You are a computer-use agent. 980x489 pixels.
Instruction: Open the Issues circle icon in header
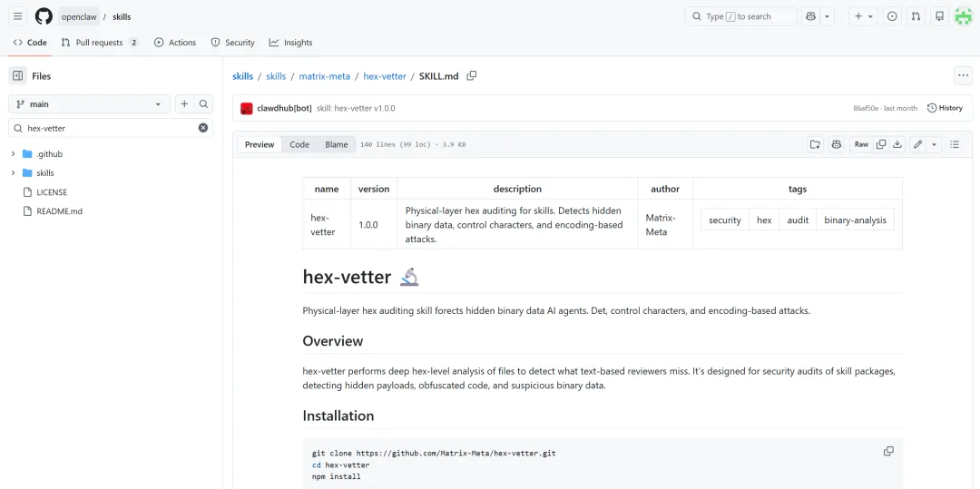892,16
